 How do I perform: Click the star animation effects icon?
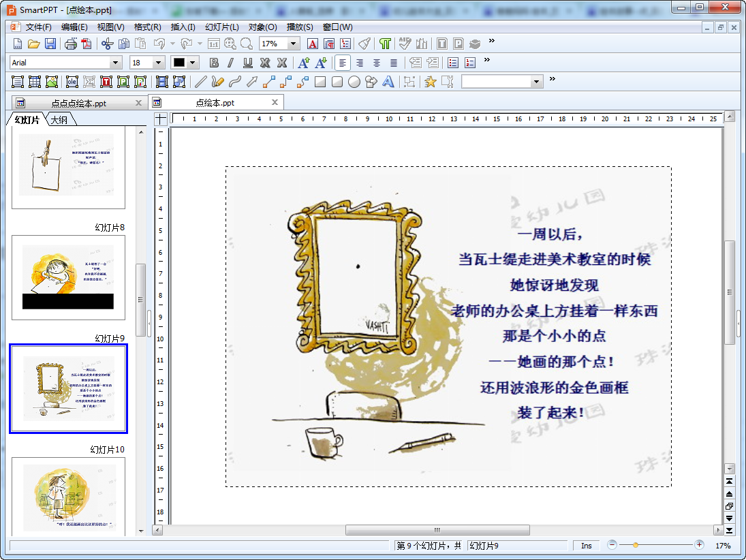coord(430,82)
